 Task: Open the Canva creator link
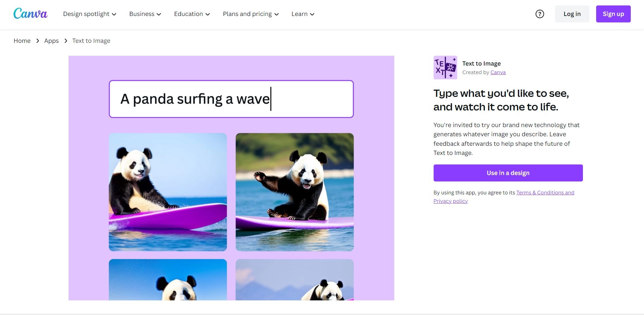(x=498, y=72)
